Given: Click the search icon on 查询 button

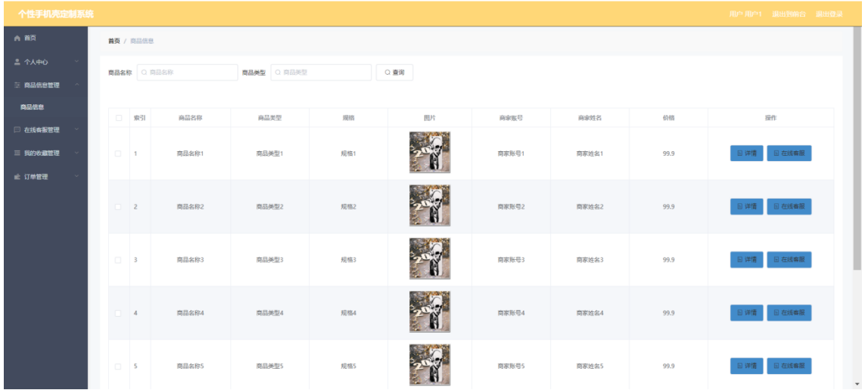Looking at the screenshot, I should (x=387, y=73).
